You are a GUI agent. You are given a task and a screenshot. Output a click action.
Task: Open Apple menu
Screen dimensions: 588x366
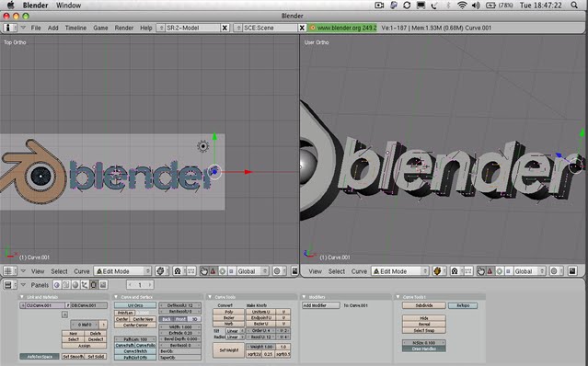coord(10,6)
